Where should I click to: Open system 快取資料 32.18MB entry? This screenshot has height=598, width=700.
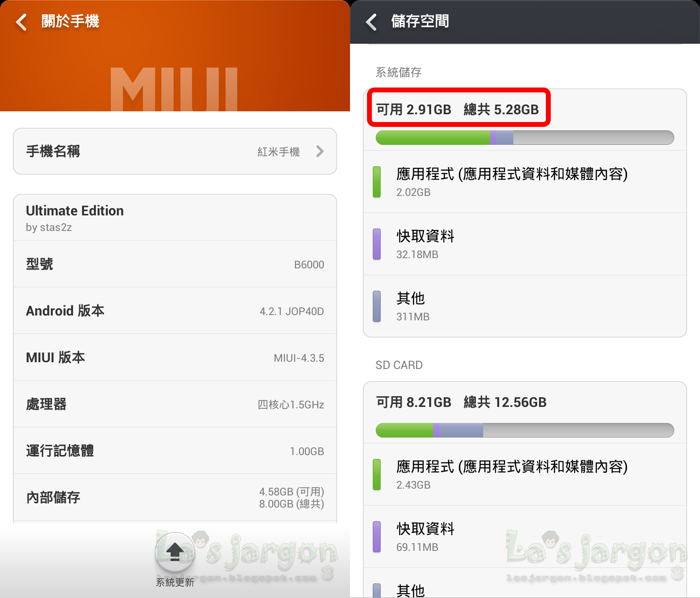(525, 244)
